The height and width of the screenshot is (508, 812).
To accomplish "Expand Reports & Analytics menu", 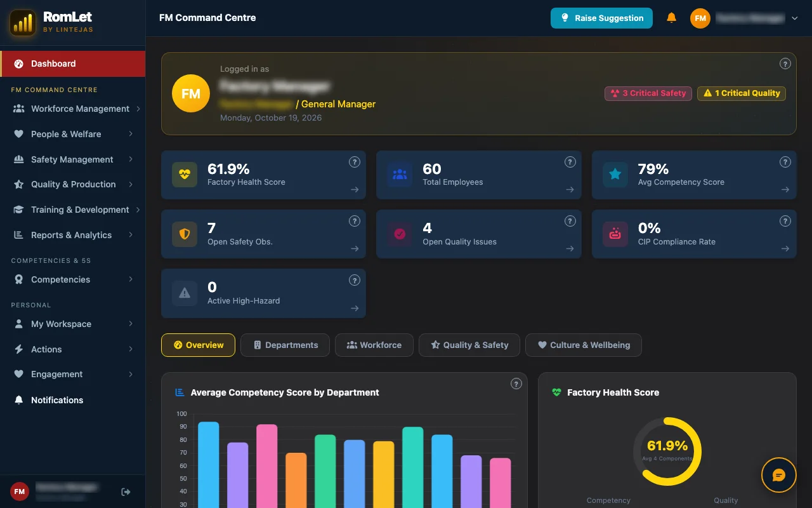I will [73, 235].
